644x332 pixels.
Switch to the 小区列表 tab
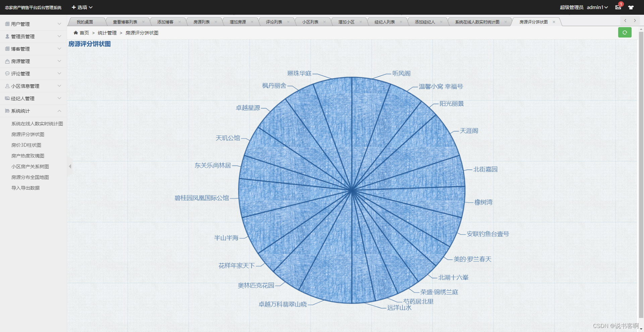pos(310,22)
